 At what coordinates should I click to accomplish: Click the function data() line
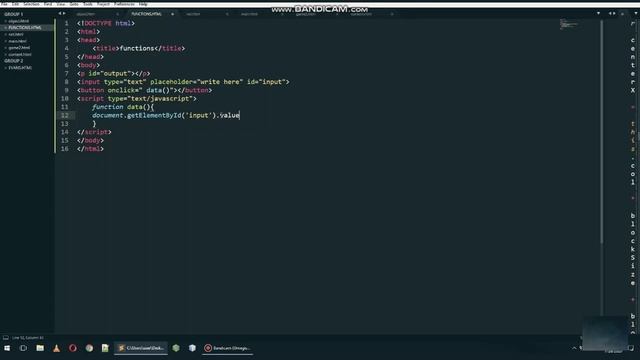tap(123, 107)
